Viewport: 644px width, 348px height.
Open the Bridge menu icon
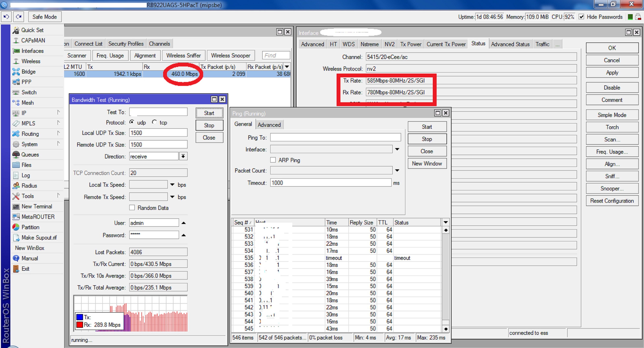pyautogui.click(x=16, y=72)
